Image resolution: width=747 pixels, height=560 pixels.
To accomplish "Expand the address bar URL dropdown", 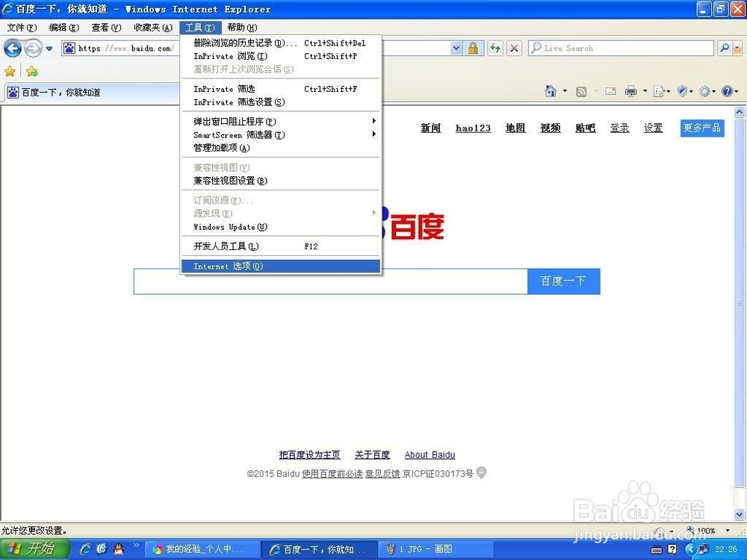I will (x=456, y=48).
